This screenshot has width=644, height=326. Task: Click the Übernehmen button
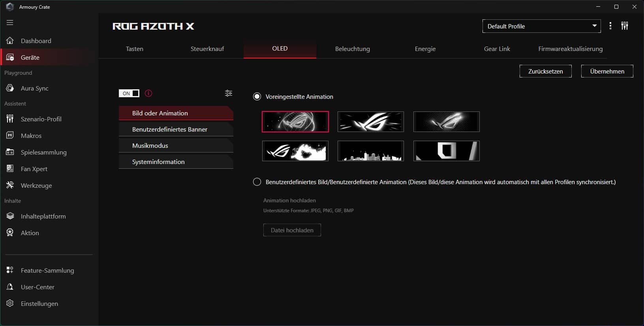click(607, 72)
